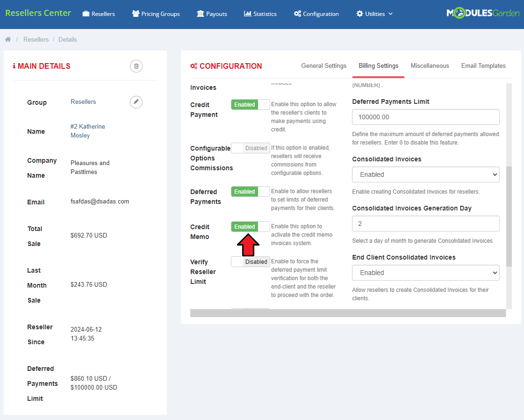The image size is (524, 420).
Task: Click Consolidated Invoices Generation Day field
Action: 426,224
